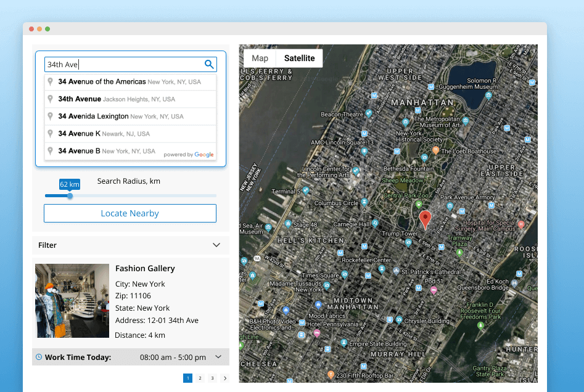Viewport: 584px width, 392px height.
Task: Open the Fashion Gallery store title
Action: point(145,268)
